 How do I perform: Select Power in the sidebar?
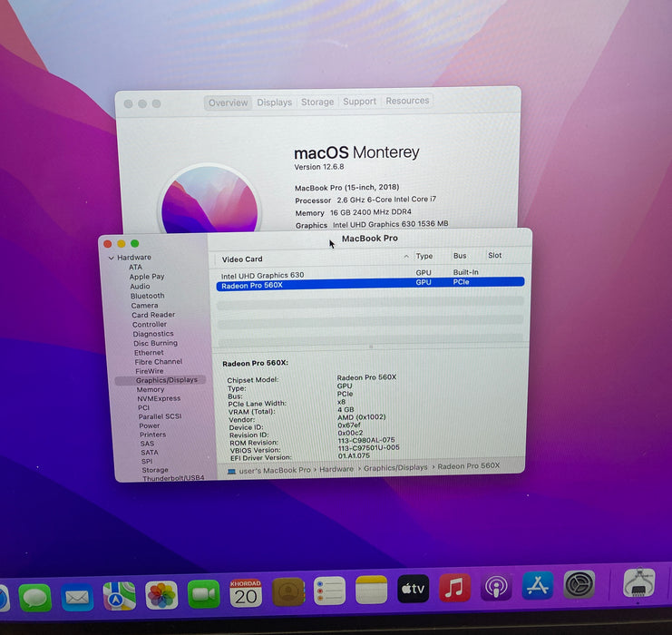(x=149, y=425)
